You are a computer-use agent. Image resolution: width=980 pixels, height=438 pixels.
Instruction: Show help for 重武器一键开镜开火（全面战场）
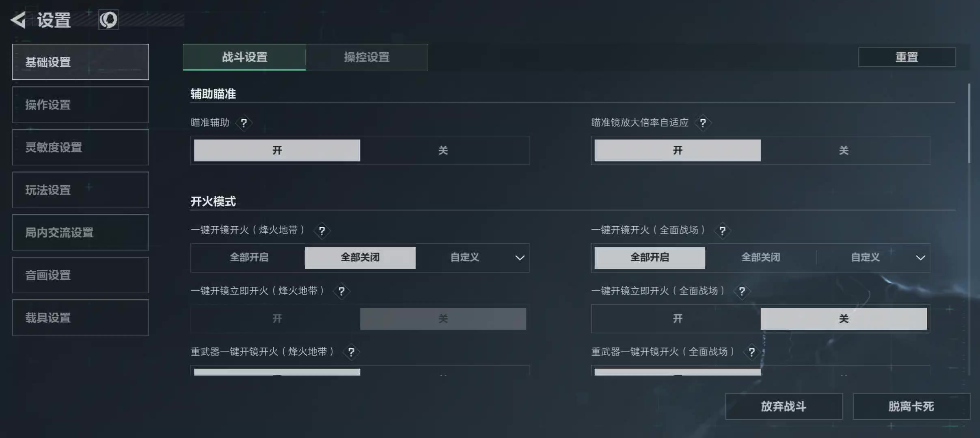[751, 352]
